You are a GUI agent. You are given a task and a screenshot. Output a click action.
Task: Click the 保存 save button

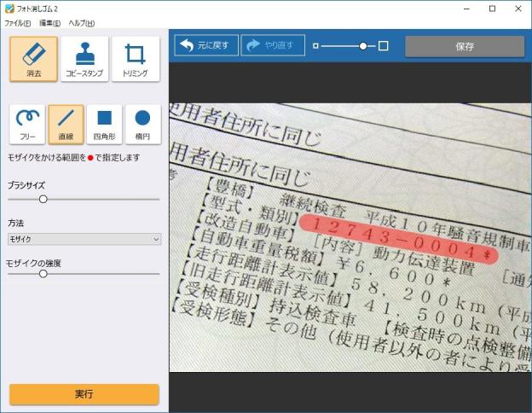(x=465, y=47)
